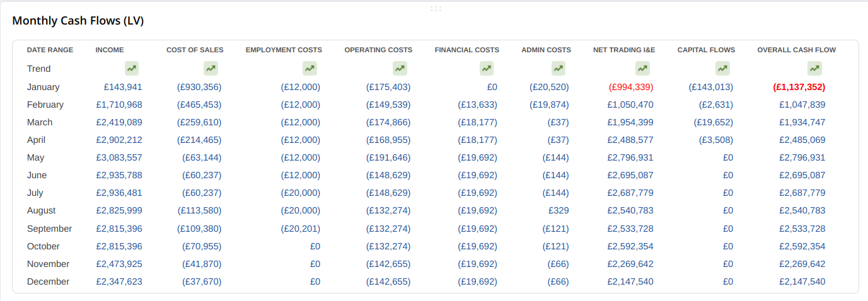
Task: Click May income figure £3,083,557
Action: (x=119, y=157)
